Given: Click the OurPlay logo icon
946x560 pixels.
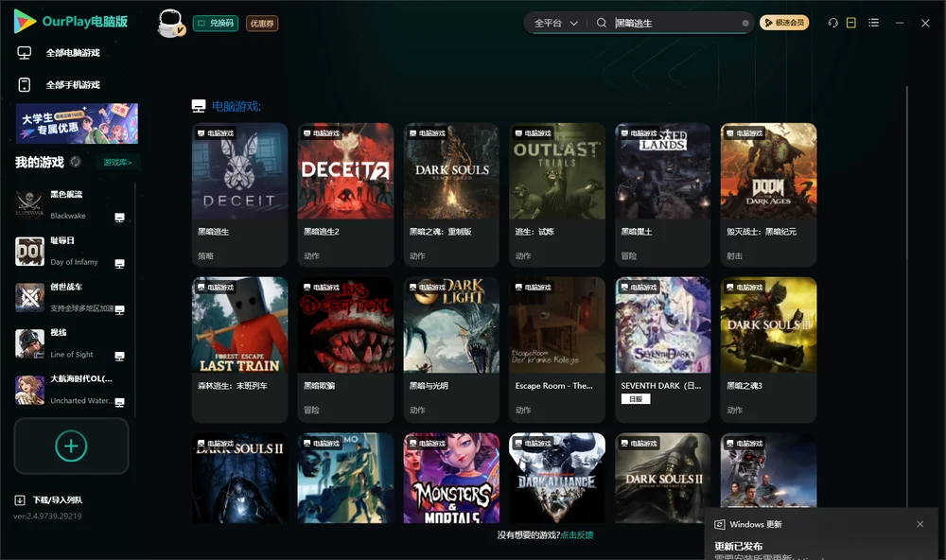Looking at the screenshot, I should tap(25, 22).
